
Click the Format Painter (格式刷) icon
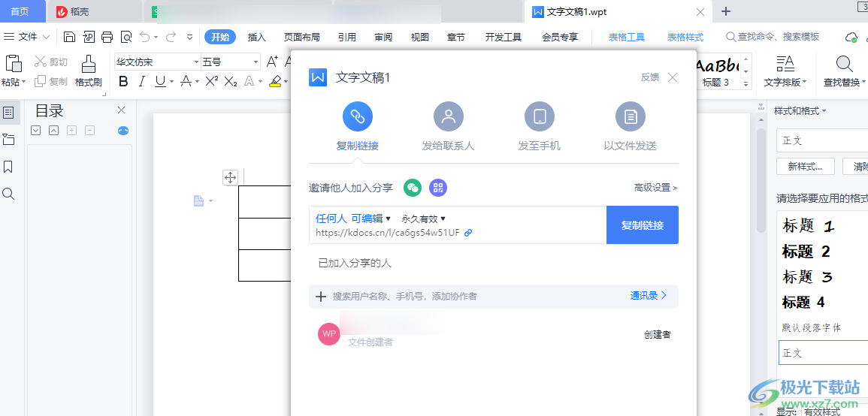[x=89, y=63]
